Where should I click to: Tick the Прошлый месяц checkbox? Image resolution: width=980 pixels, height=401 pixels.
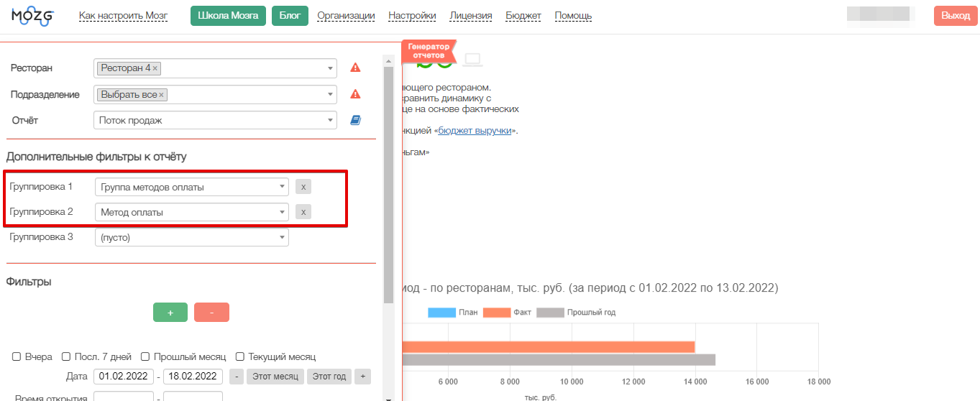pyautogui.click(x=145, y=356)
